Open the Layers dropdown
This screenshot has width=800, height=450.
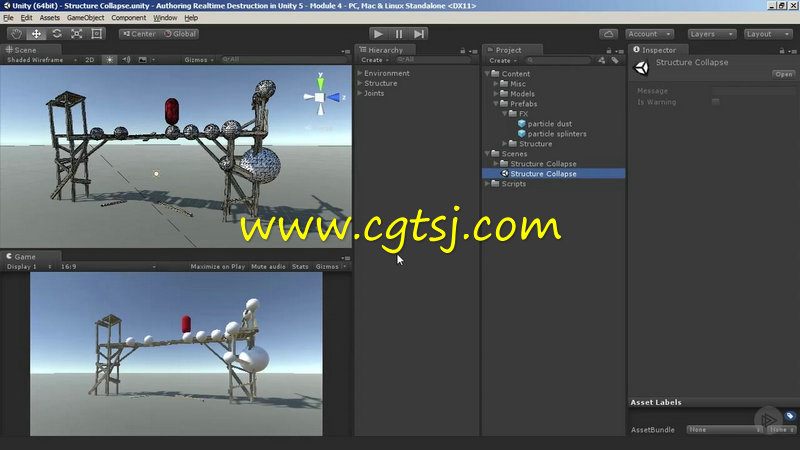(711, 34)
